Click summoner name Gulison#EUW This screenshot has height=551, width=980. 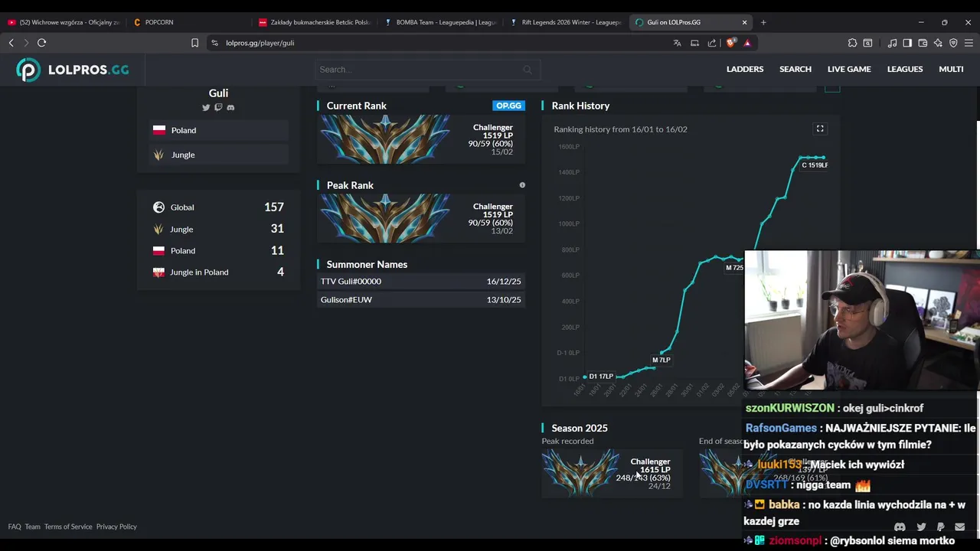tap(346, 299)
